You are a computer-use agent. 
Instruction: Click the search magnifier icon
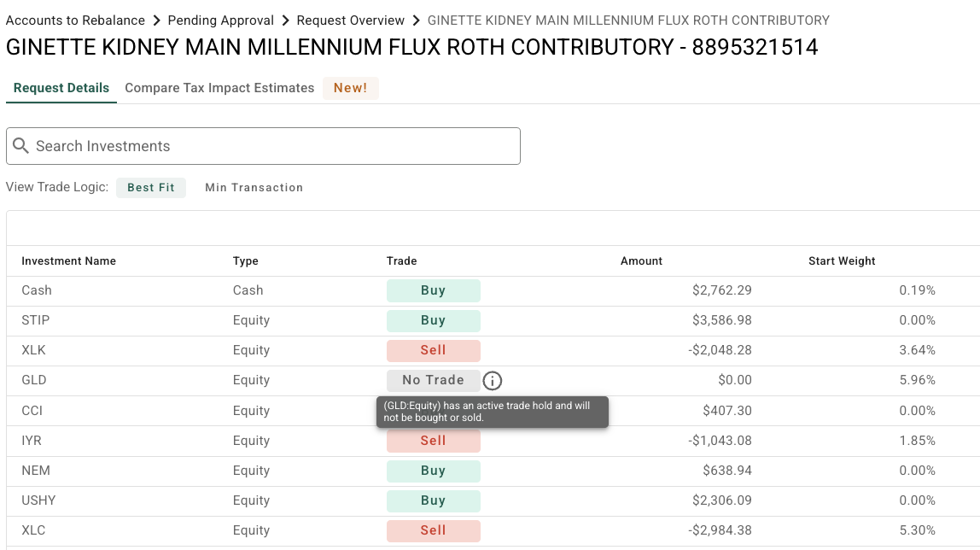[21, 146]
